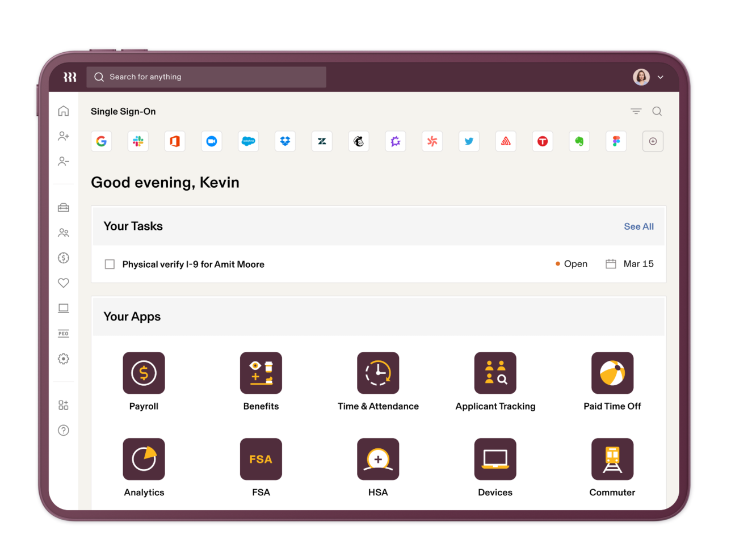Open the Settings gear in the sidebar
The image size is (731, 560).
pyautogui.click(x=64, y=359)
